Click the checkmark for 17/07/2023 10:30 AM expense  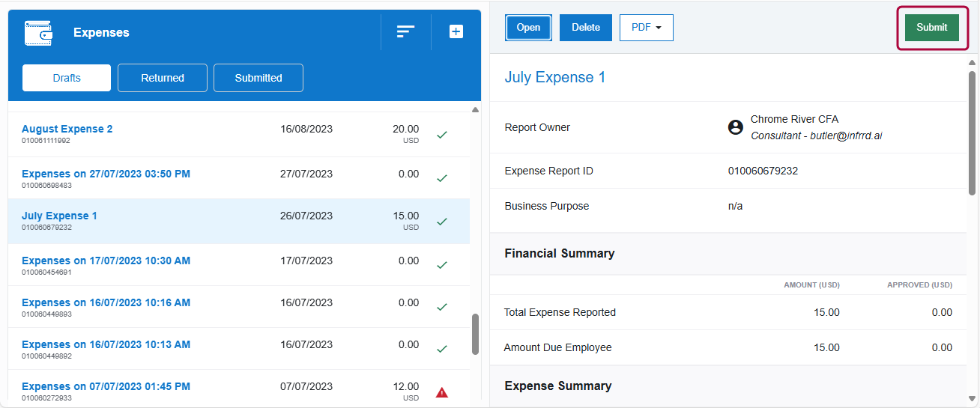[442, 265]
